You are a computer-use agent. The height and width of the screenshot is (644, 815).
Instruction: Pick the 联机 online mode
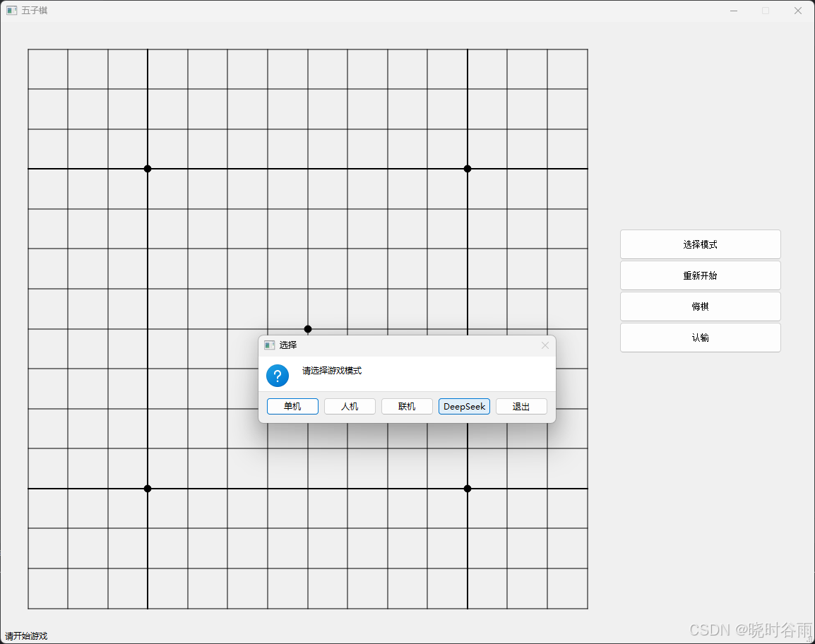coord(407,407)
